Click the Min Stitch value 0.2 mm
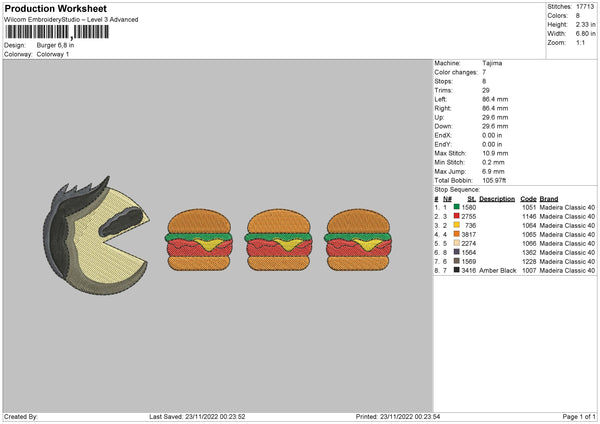The width and height of the screenshot is (600, 424). [493, 162]
